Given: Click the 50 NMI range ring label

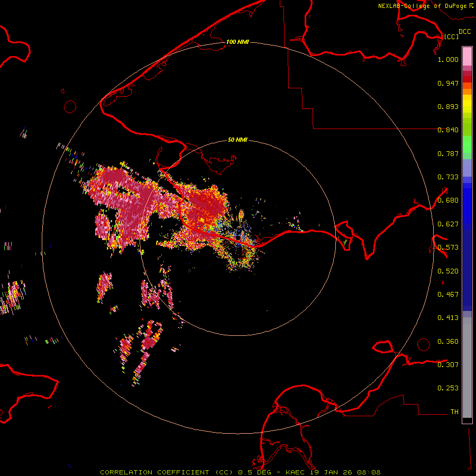Looking at the screenshot, I should pyautogui.click(x=237, y=140).
